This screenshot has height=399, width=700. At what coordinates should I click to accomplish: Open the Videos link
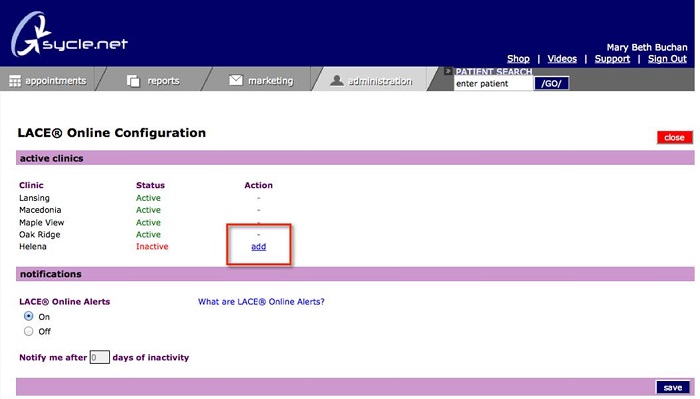[562, 58]
